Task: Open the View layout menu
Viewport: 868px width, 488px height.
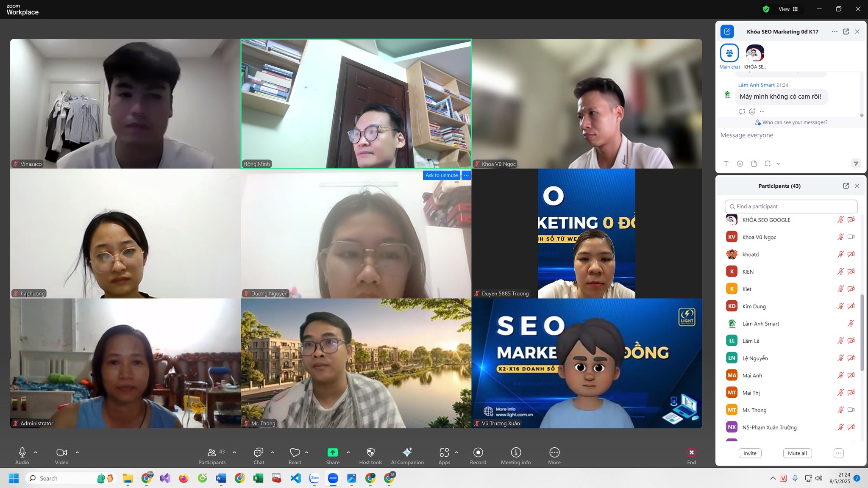Action: (x=788, y=9)
